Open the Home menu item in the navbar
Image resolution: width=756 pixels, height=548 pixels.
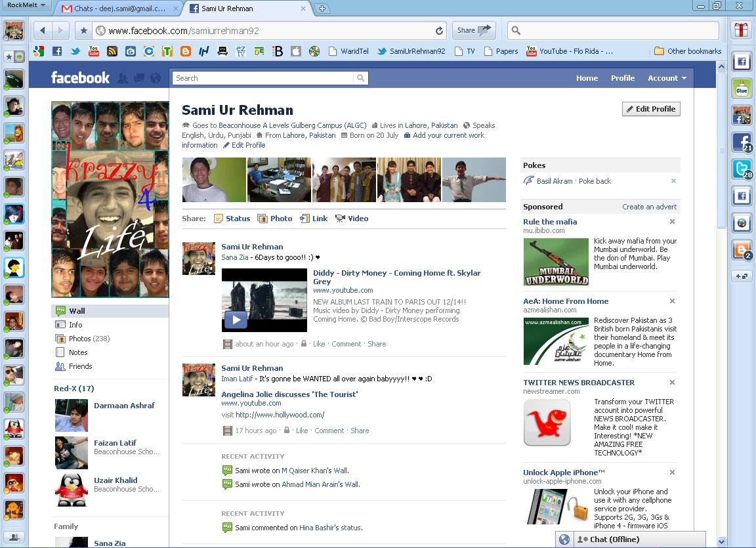pyautogui.click(x=587, y=77)
